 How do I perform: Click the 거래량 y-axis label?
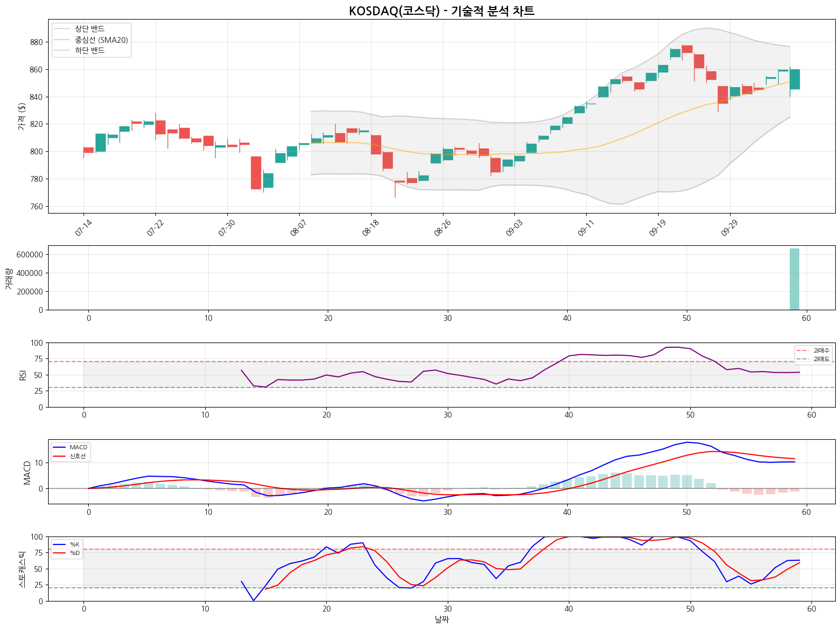pyautogui.click(x=9, y=278)
